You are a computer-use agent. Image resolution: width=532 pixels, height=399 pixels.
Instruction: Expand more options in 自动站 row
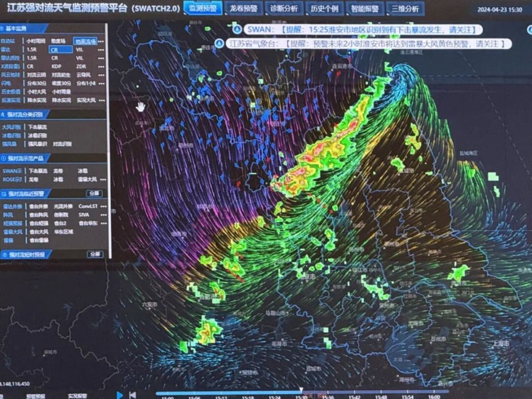(101, 42)
